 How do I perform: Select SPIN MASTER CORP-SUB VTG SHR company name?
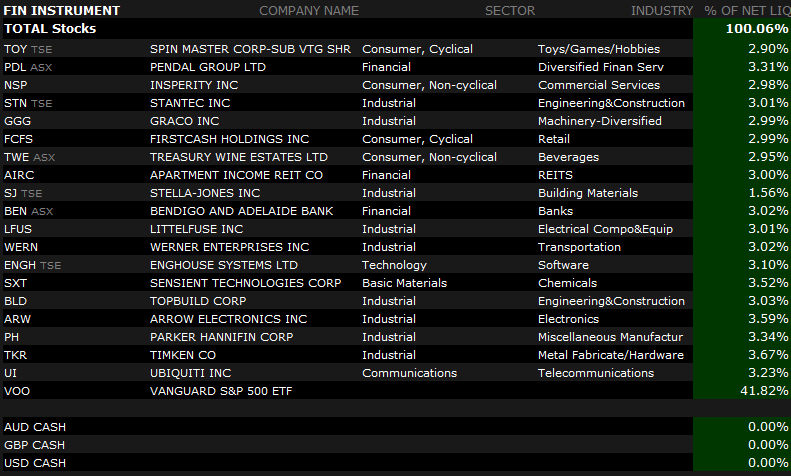coord(250,49)
